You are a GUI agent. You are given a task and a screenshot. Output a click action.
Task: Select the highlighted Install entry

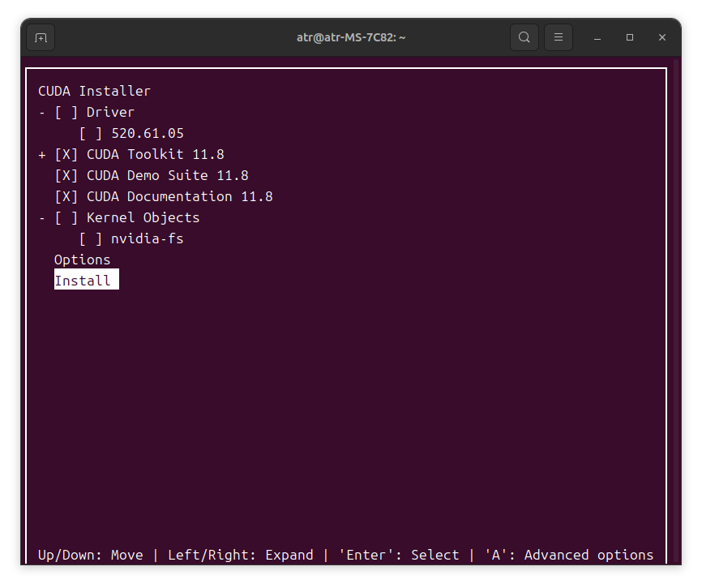tap(87, 280)
